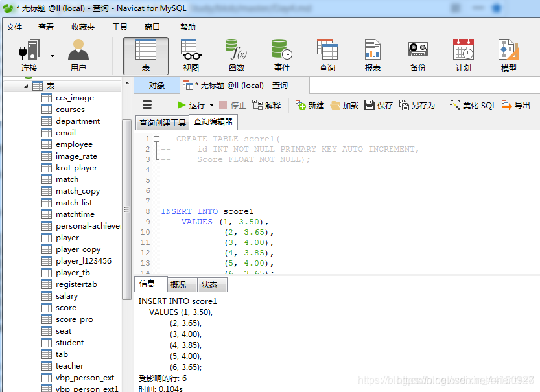Image resolution: width=540 pixels, height=392 pixels.
Task: Switch to the 无标题 @ll (local) query tab
Action: point(244,86)
